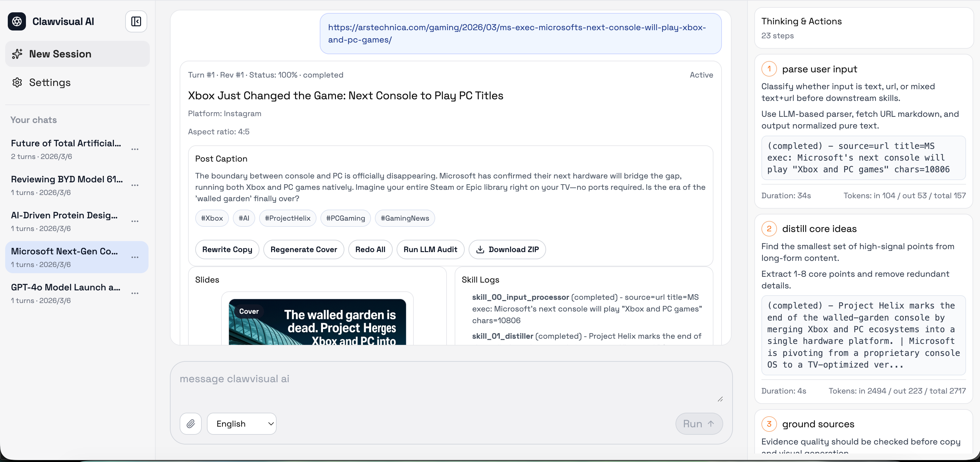Screen dimensions: 980x462
Task: Open options for Future of Total Artificial chat
Action: click(x=135, y=149)
